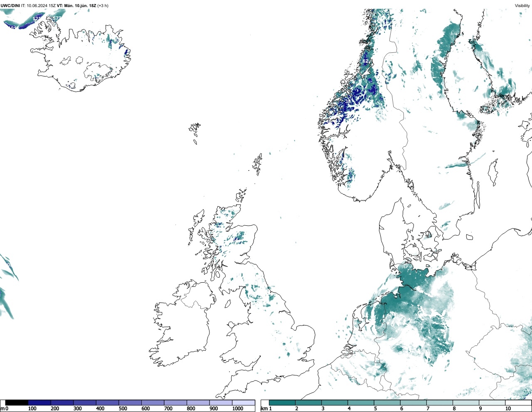Screen dimensions: 532x412
Task: Click the '6' tick label on km legend
Action: (x=401, y=409)
